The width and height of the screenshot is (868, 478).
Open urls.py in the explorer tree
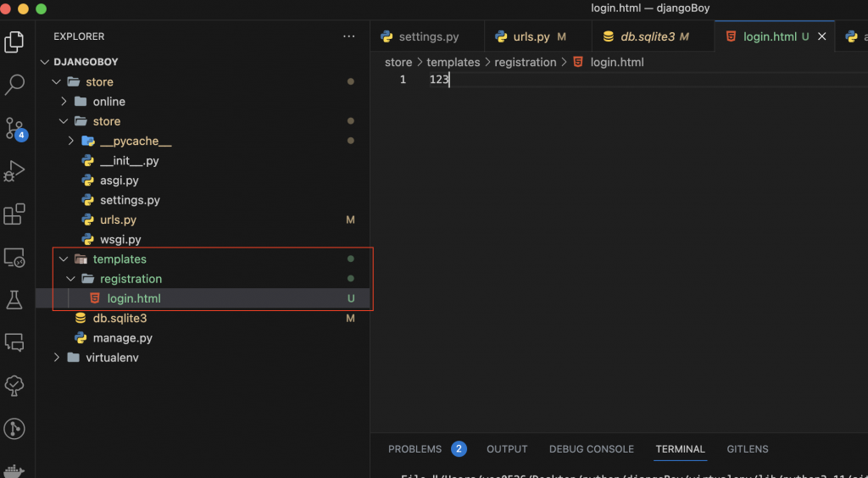[203, 220]
